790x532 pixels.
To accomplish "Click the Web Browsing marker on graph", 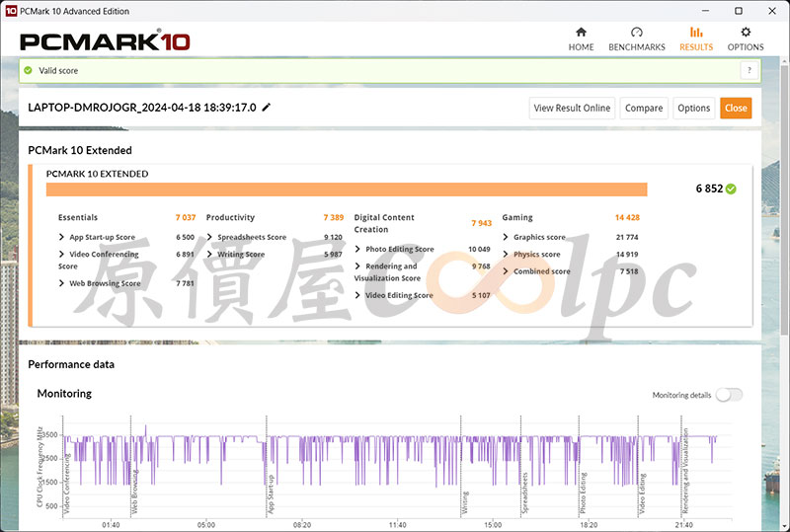I will 134,493.
